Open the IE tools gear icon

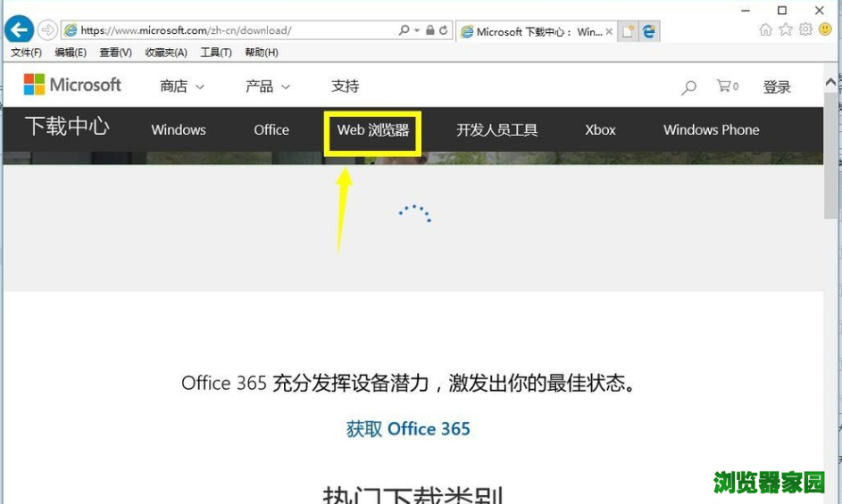[805, 29]
